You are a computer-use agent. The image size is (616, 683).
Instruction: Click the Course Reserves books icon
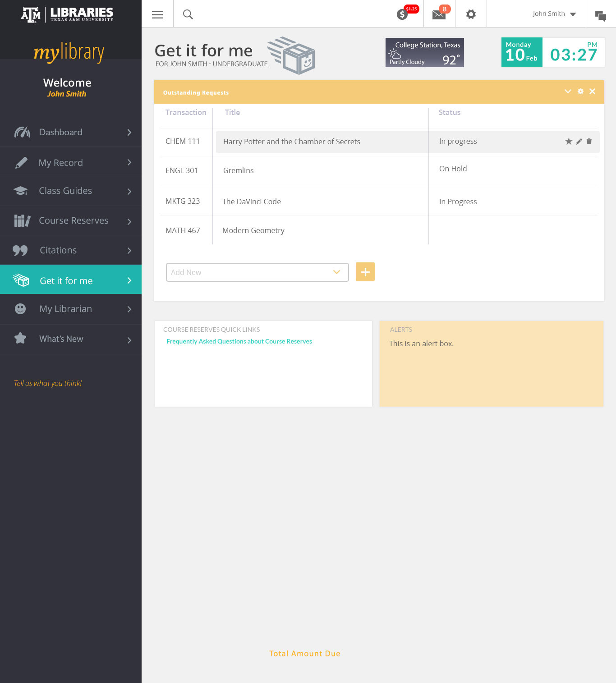pos(22,220)
